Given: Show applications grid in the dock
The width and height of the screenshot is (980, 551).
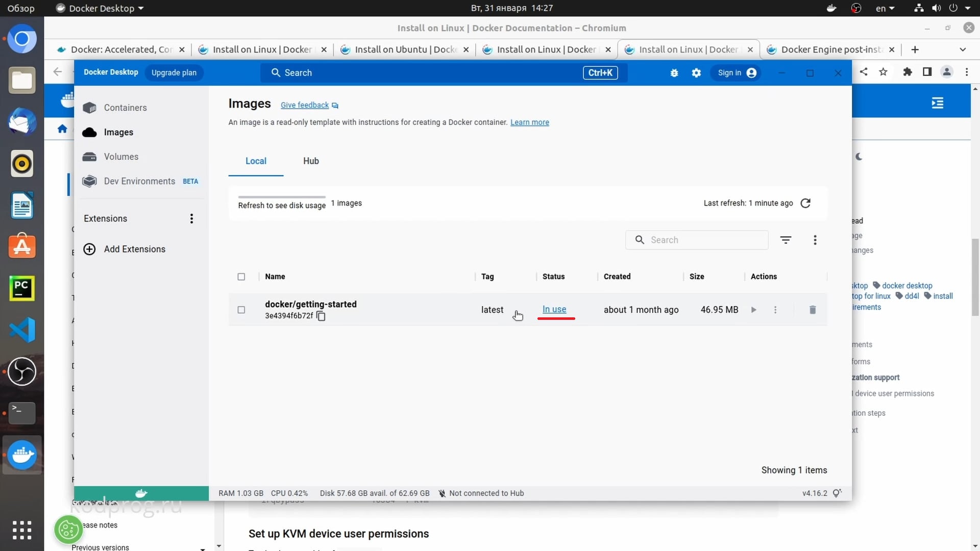Looking at the screenshot, I should tap(22, 531).
